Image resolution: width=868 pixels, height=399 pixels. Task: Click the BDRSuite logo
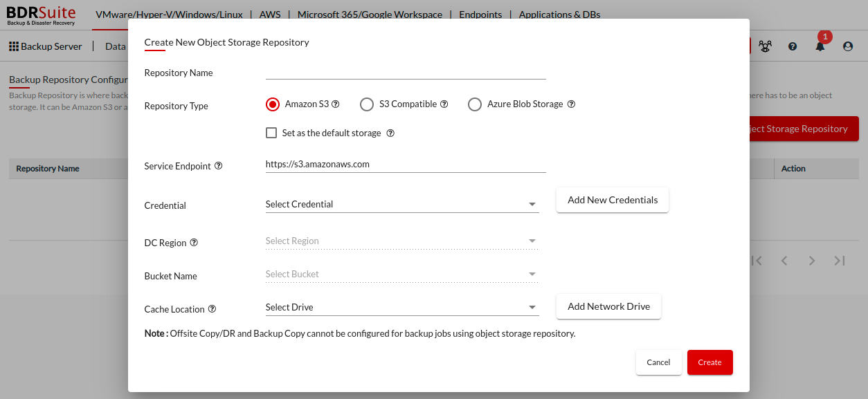point(41,15)
